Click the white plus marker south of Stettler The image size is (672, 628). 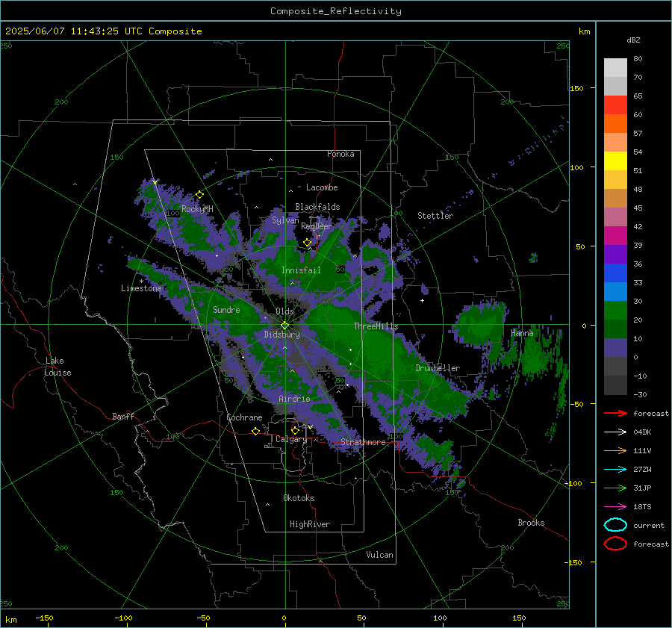point(422,300)
